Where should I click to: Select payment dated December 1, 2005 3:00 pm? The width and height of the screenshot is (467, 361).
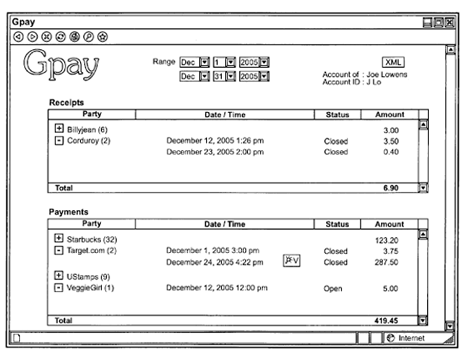click(213, 250)
